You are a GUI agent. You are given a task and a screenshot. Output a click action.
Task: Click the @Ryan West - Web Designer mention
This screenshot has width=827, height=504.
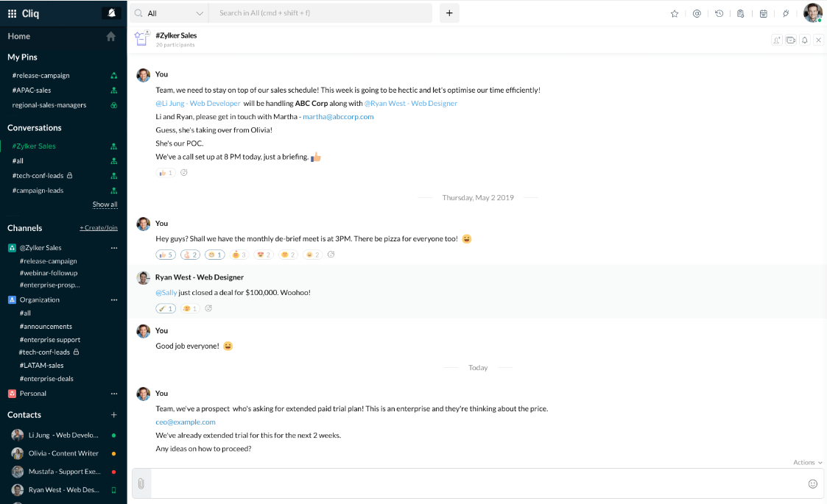coord(411,103)
